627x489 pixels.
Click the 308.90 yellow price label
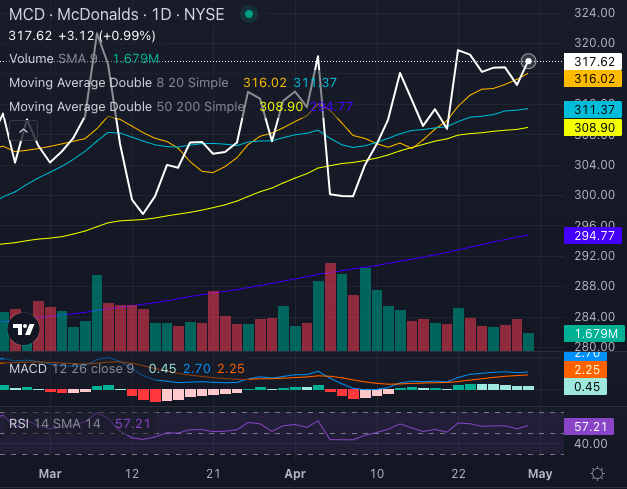click(593, 128)
